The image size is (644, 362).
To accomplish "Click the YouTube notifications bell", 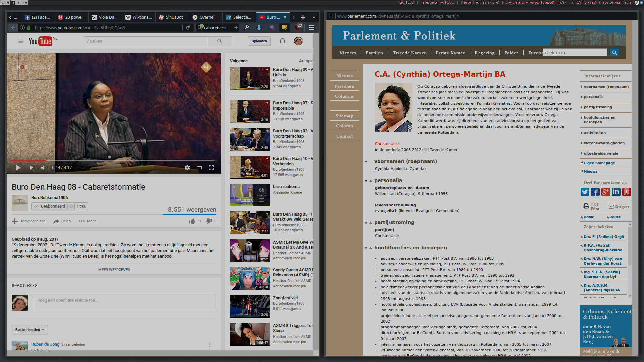I will coord(282,41).
